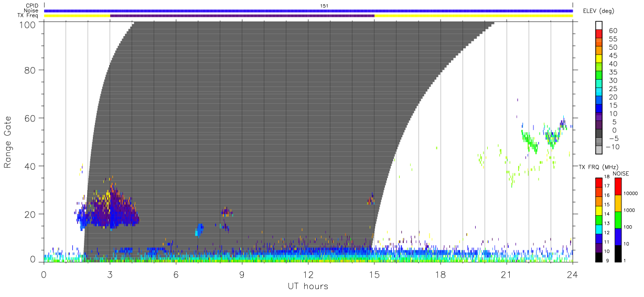Viewport: 644px width, 297px height.
Task: Click the y-axis tick label 100
Action: point(28,24)
